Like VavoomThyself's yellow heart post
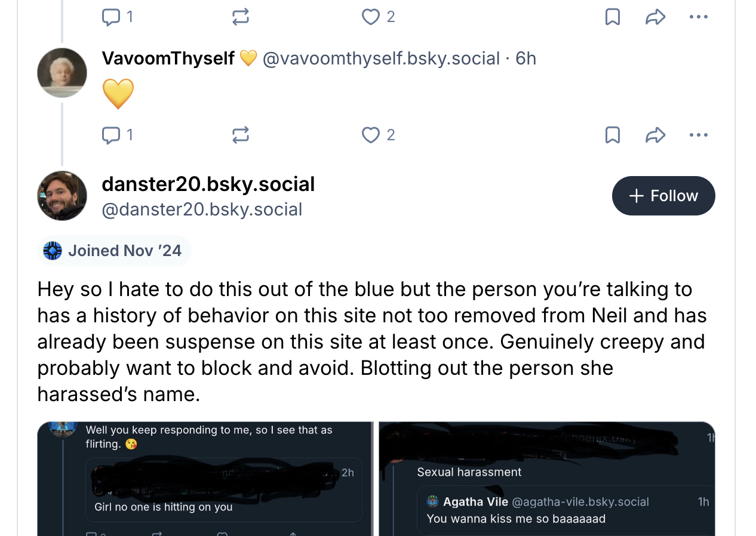 click(x=371, y=135)
